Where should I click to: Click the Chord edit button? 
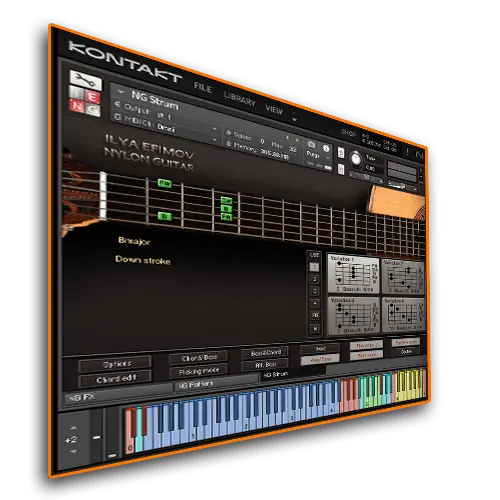tap(116, 379)
